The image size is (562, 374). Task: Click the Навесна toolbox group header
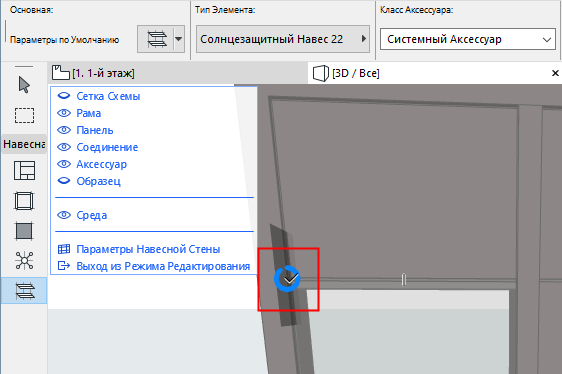click(24, 144)
